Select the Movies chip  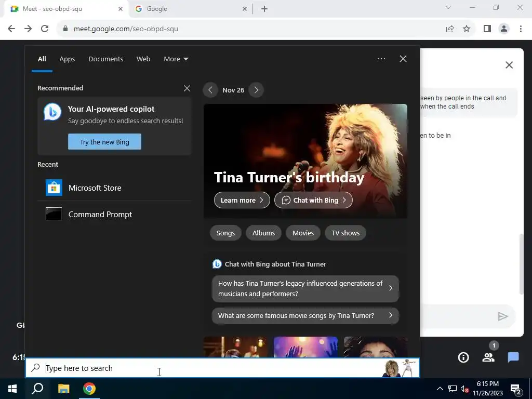pyautogui.click(x=303, y=233)
